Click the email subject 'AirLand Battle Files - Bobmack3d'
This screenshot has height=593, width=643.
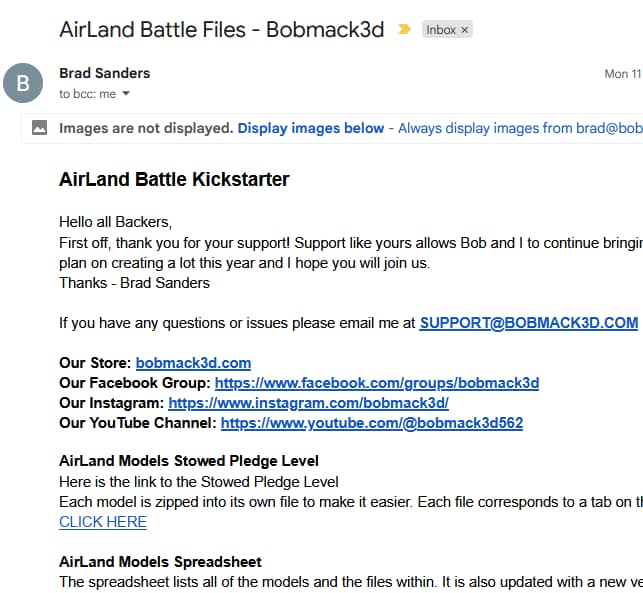(221, 30)
